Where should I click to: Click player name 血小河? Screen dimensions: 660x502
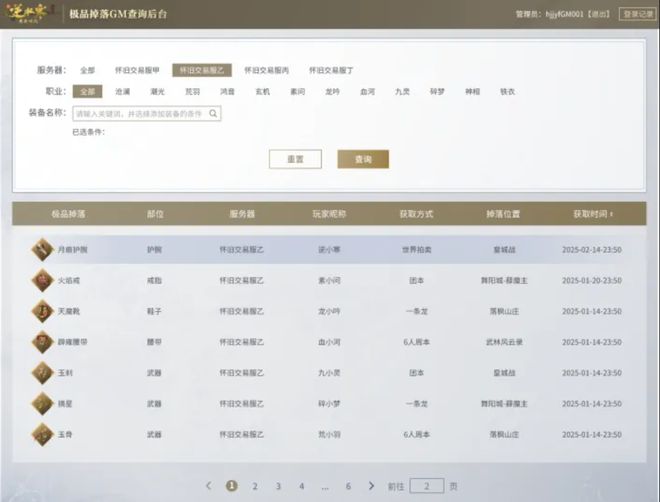(x=329, y=342)
